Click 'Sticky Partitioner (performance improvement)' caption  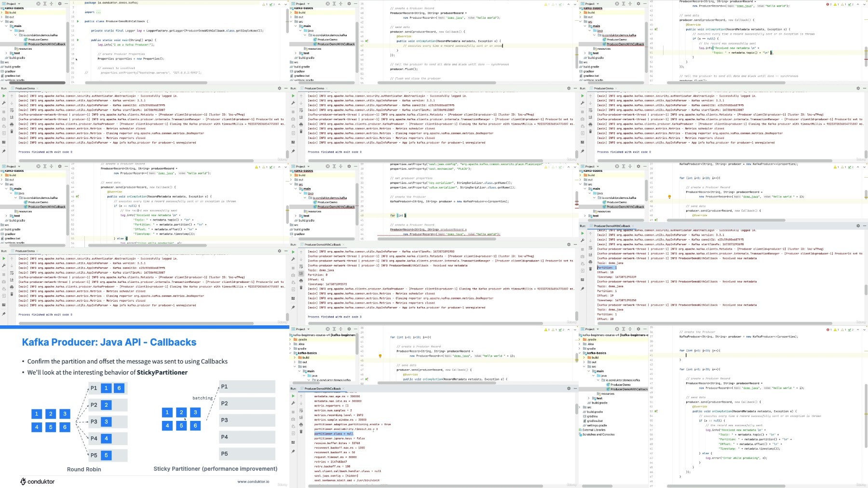[x=216, y=468]
